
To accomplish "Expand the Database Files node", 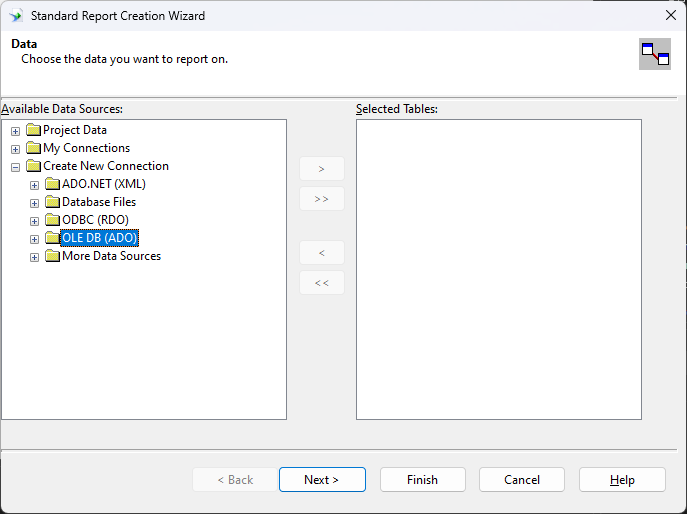I will point(34,203).
